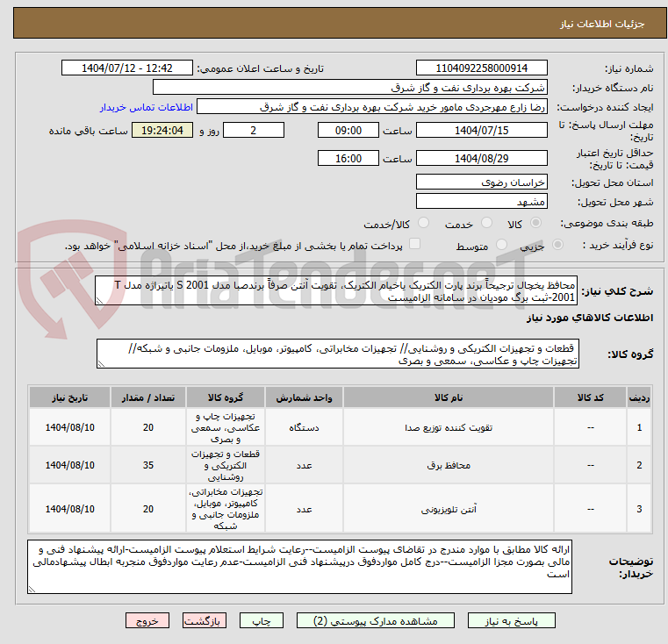
Task: Click the buyer organization name field
Action: 349,88
